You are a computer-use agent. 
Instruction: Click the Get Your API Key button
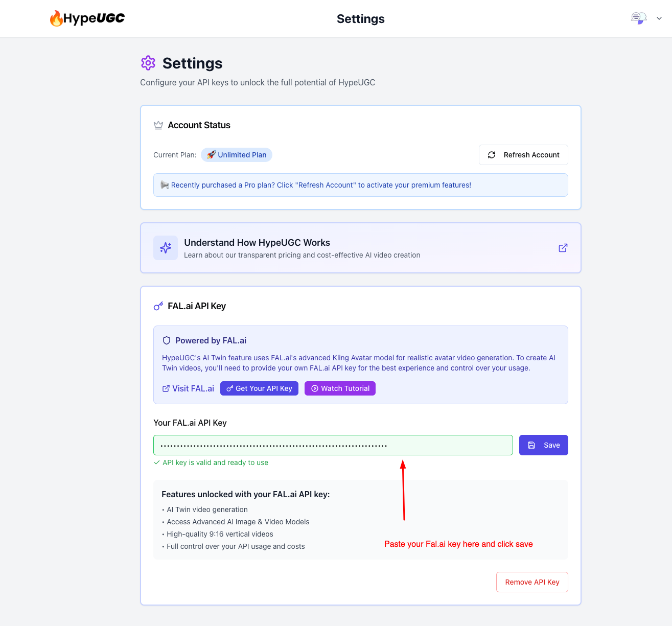tap(259, 388)
